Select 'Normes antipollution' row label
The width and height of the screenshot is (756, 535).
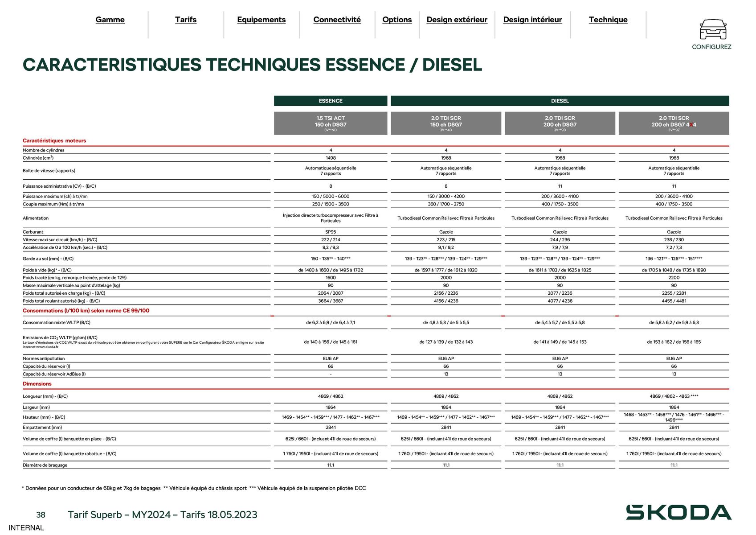44,358
